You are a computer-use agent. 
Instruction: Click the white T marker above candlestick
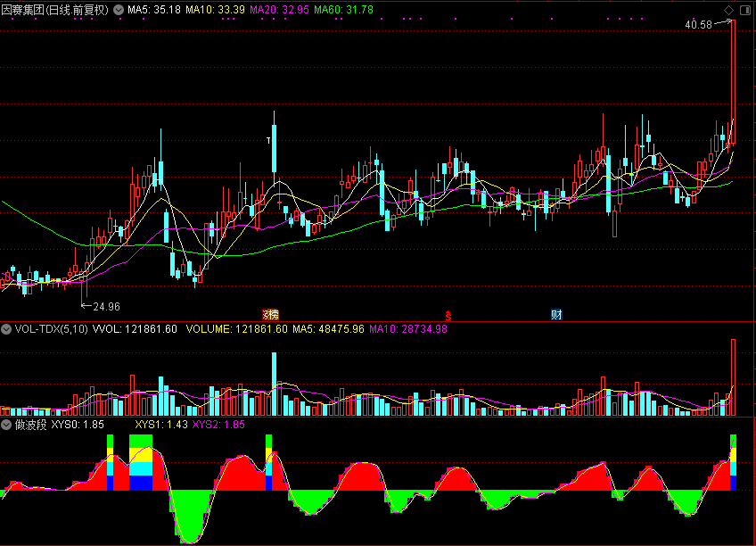[x=268, y=141]
